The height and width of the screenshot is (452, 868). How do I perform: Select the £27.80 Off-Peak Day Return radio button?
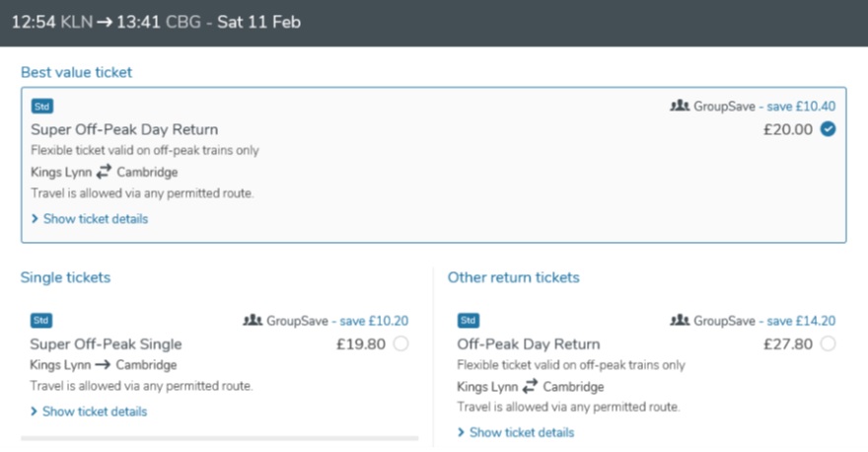829,344
